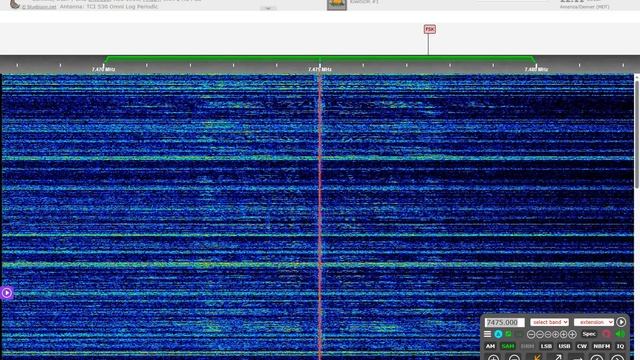Viewport: 640px width, 360px height.
Task: Click the largest plus frequency step-up button
Action: click(x=573, y=334)
